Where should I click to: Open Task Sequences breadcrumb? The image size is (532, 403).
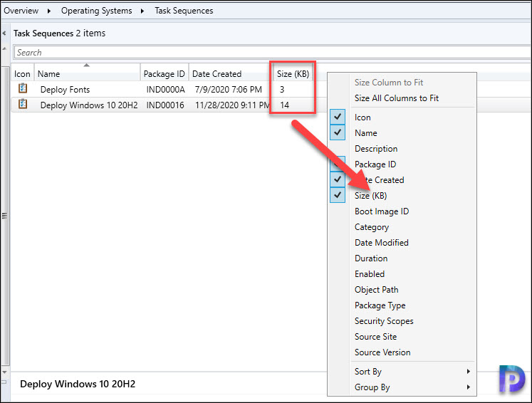184,11
